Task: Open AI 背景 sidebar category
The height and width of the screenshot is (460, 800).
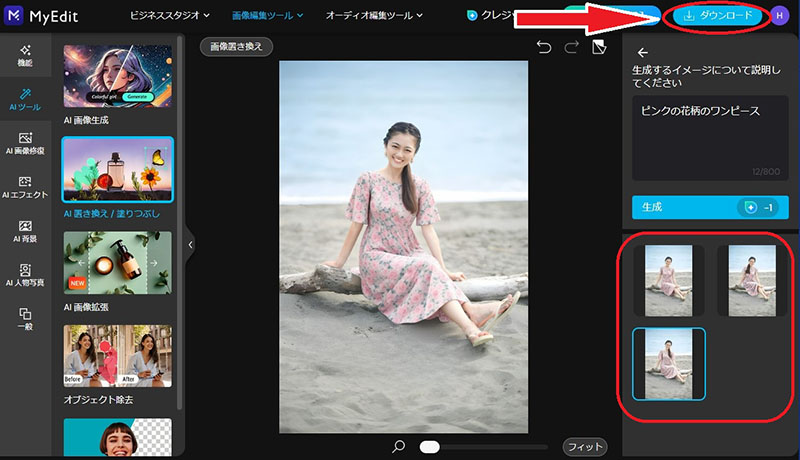Action: pos(25,231)
